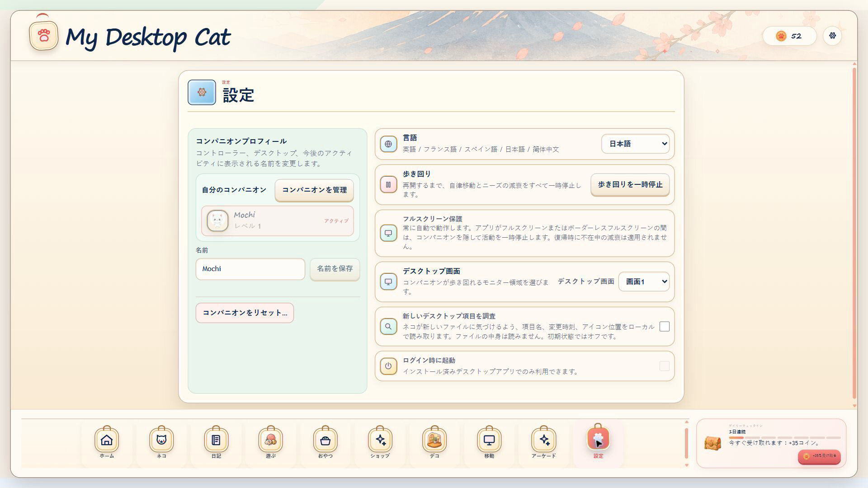This screenshot has height=488, width=868.
Task: Enable 新しいデスクトップ項目を調査 checkbox
Action: coord(664,326)
